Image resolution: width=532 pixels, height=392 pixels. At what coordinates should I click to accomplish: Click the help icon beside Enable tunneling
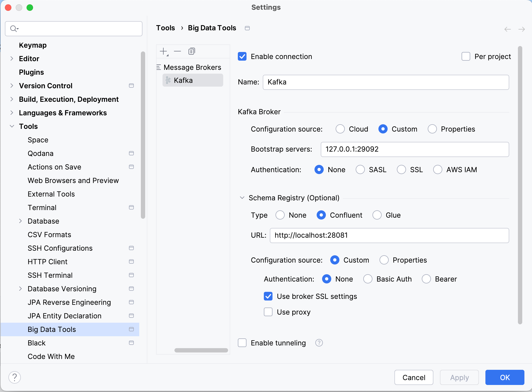tap(319, 343)
